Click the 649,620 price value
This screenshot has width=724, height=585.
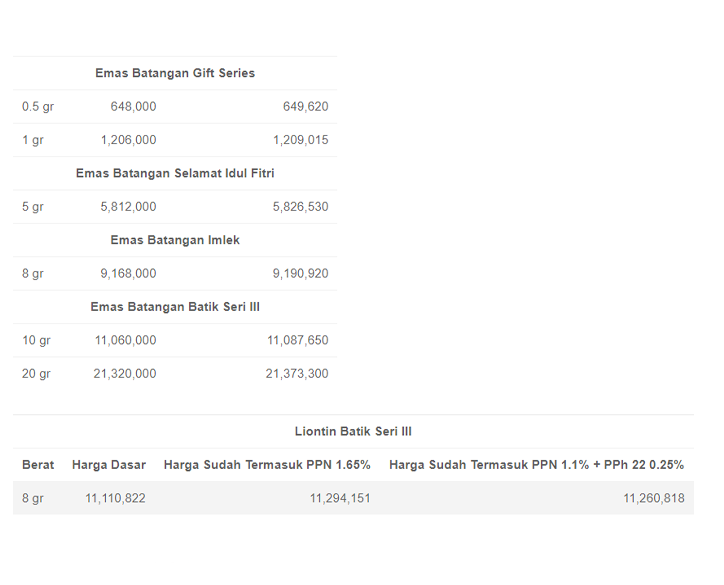click(306, 107)
